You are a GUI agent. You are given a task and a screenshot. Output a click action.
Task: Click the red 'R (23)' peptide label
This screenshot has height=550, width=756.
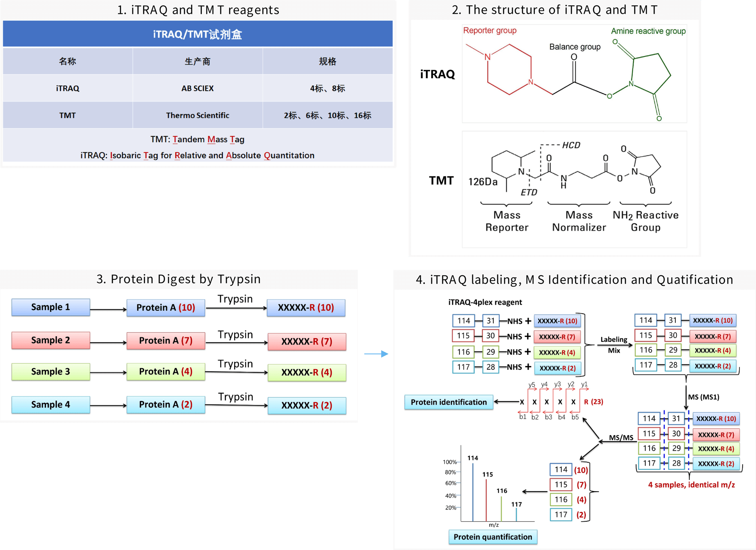(593, 402)
